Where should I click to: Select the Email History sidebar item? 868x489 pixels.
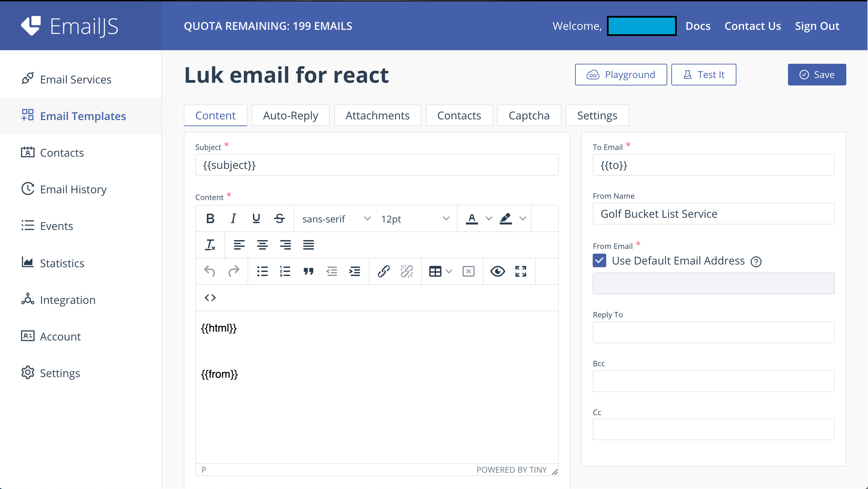(x=73, y=189)
